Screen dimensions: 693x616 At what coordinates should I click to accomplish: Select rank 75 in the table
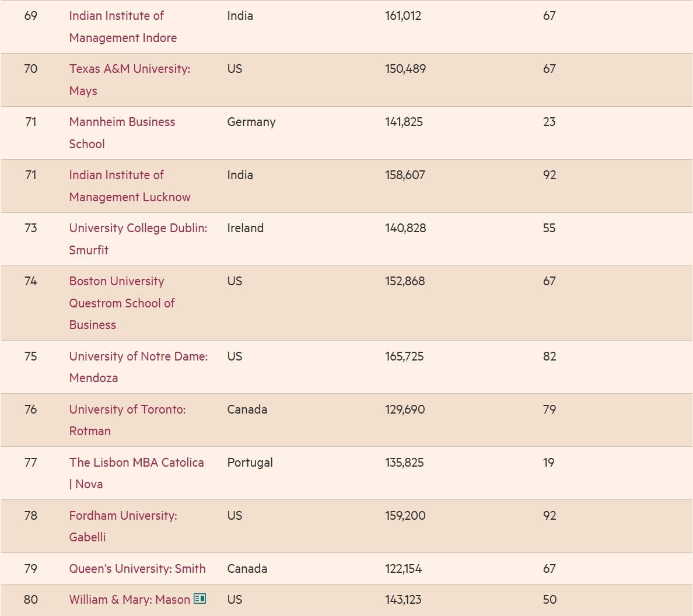(x=30, y=356)
